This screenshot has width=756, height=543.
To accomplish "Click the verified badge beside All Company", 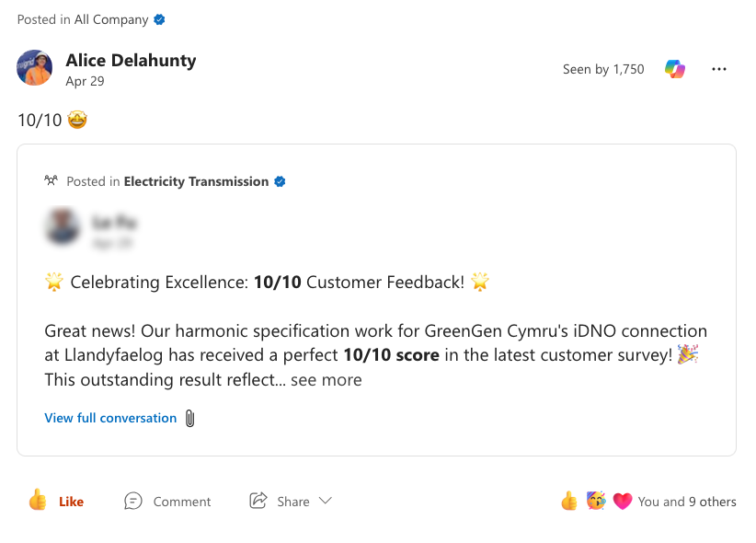I will [x=159, y=20].
